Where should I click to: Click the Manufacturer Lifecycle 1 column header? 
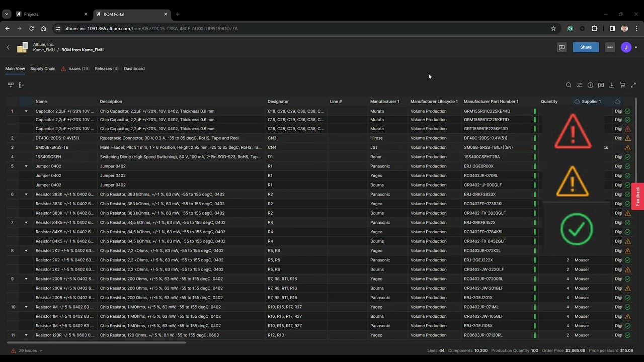click(x=434, y=102)
